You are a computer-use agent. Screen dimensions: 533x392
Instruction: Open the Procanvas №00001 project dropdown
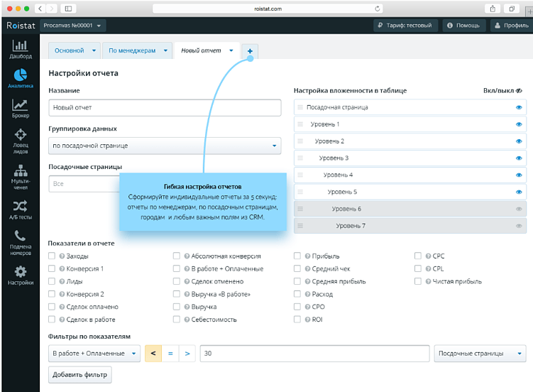pos(72,26)
